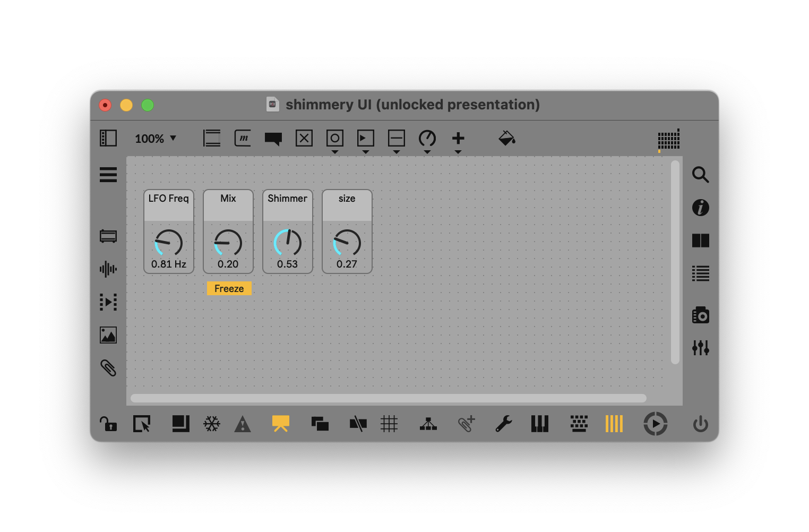809x532 pixels.
Task: Open the parameters mixer sliders icon
Action: (x=701, y=348)
